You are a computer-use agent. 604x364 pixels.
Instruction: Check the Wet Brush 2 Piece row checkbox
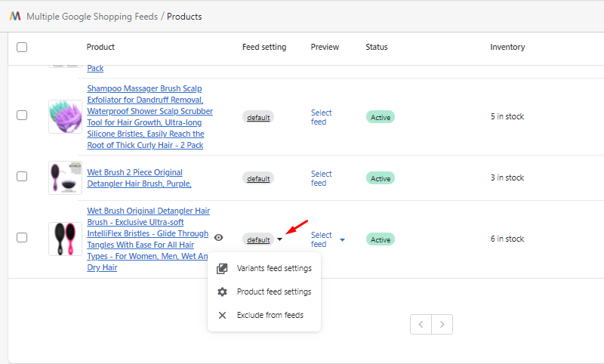pyautogui.click(x=22, y=177)
